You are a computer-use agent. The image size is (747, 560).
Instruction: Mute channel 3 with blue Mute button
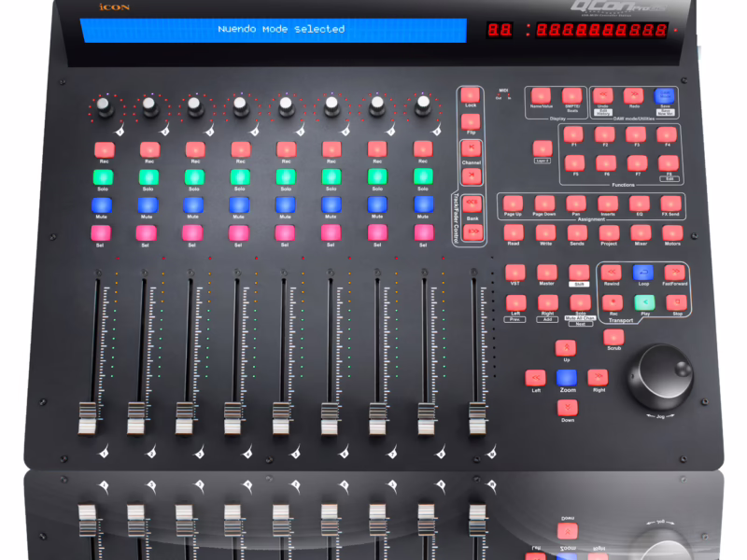coord(193,205)
